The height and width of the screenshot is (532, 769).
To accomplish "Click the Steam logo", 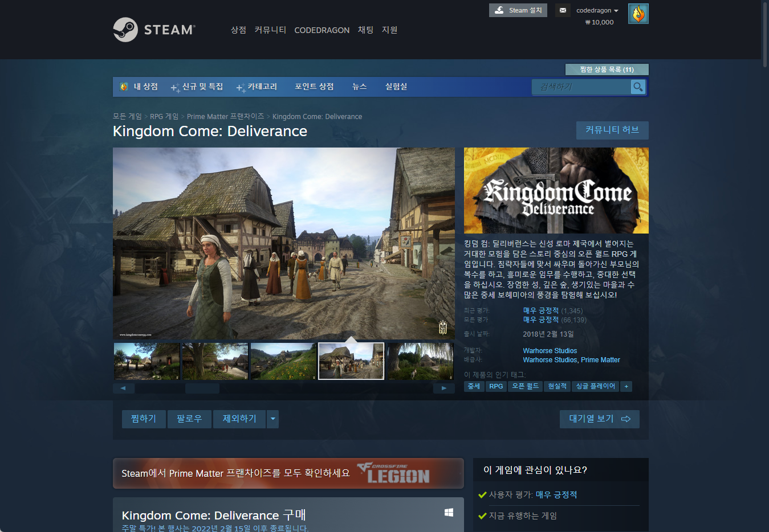I will click(154, 30).
